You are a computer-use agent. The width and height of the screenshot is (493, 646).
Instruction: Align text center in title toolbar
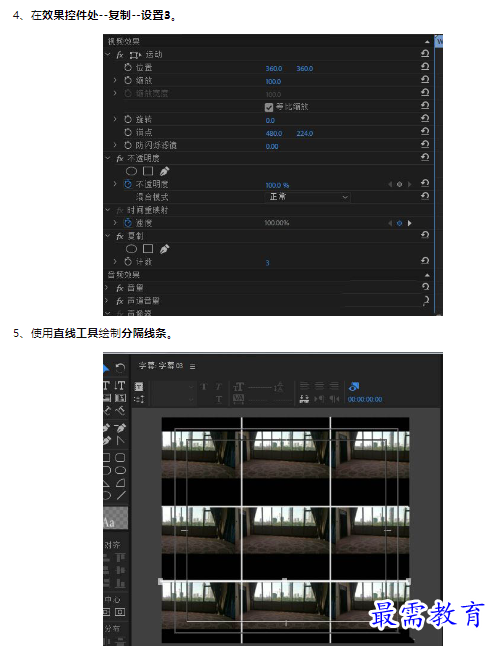click(319, 386)
